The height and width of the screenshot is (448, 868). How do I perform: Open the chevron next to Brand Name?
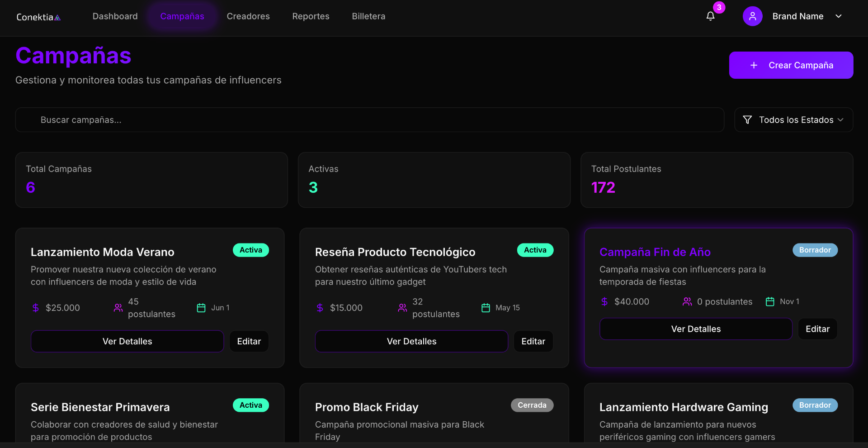tap(839, 16)
